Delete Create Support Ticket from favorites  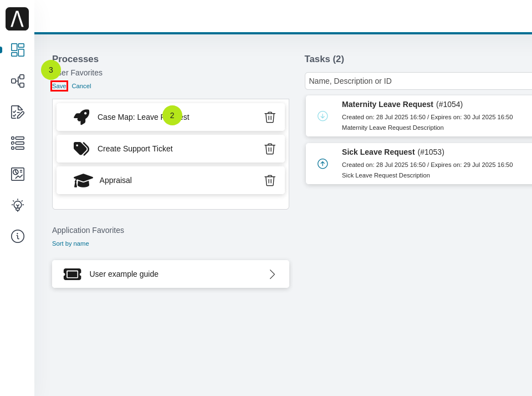[270, 149]
